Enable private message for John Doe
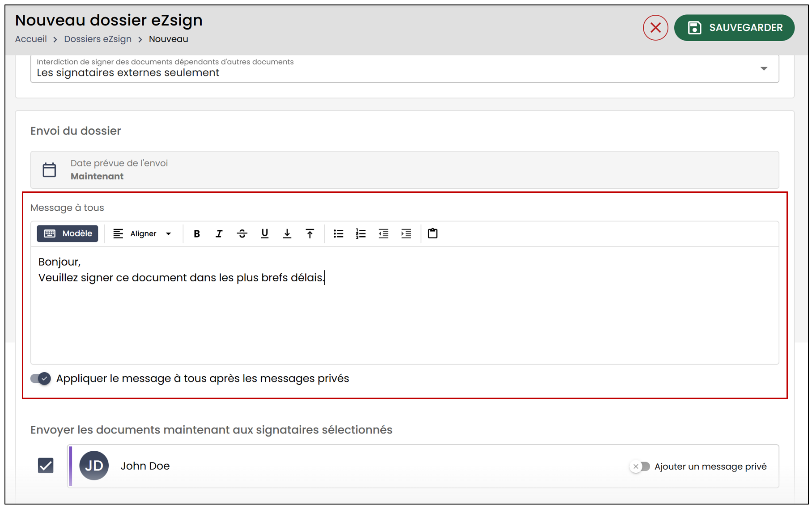This screenshot has height=509, width=812. 640,467
